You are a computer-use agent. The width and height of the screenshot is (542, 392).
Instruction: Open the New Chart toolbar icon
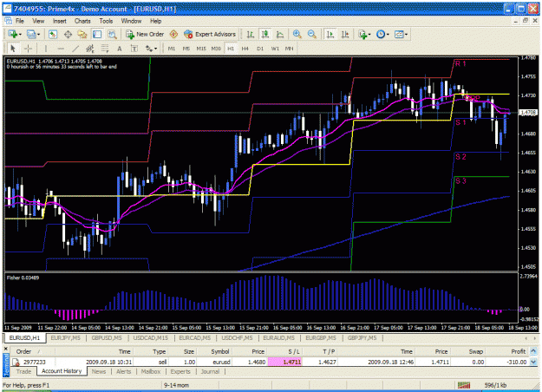coord(13,34)
